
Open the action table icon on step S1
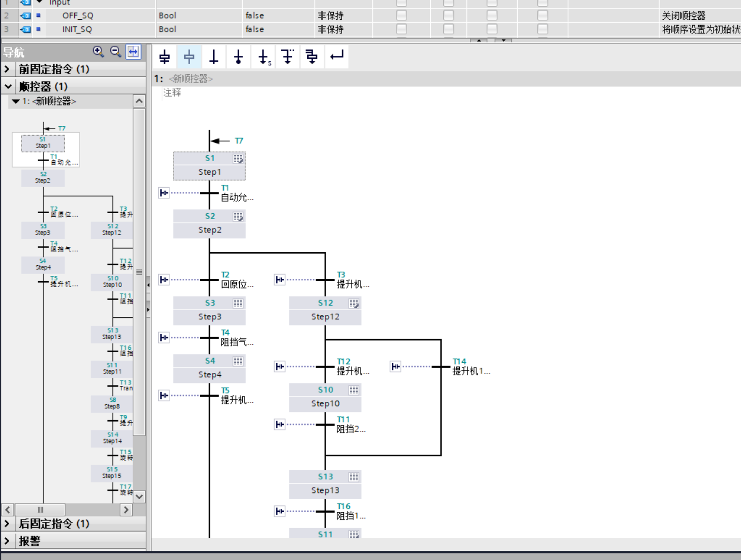pos(238,159)
